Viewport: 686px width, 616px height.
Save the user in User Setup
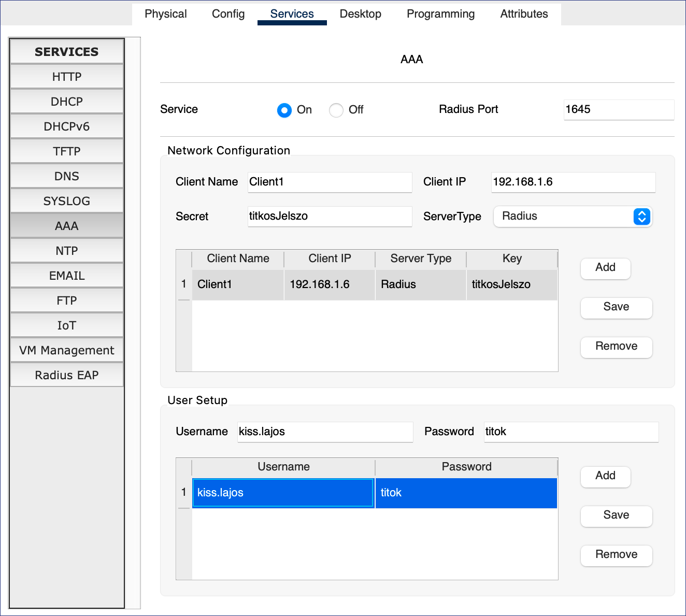(x=617, y=515)
